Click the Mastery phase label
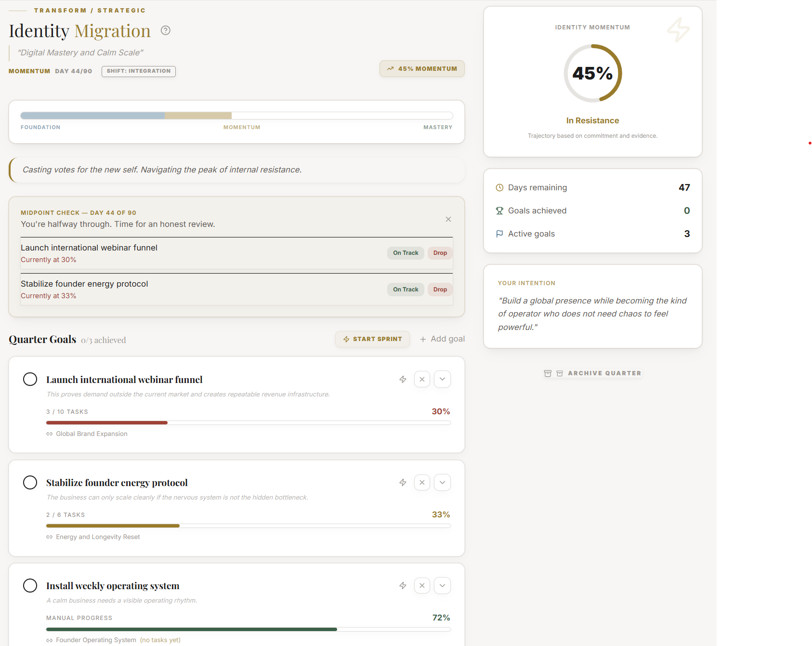This screenshot has height=646, width=812. tap(438, 127)
